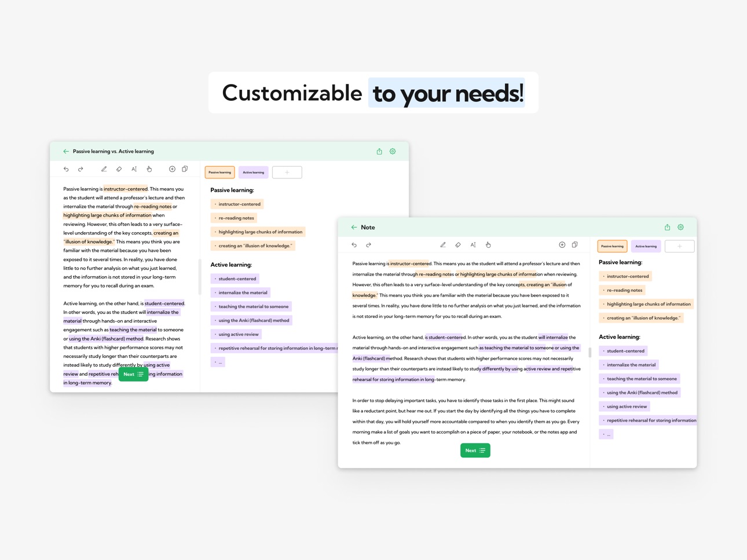This screenshot has height=560, width=747.
Task: Click the ellipsis chip in Passive learning vs. Active learning window
Action: 218,362
